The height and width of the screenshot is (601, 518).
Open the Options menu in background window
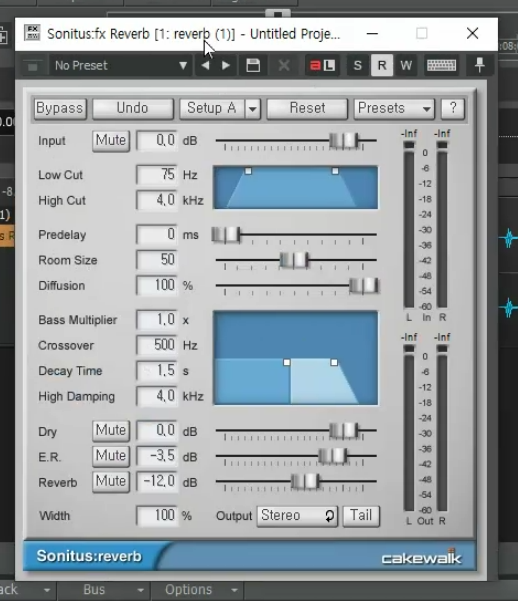197,590
